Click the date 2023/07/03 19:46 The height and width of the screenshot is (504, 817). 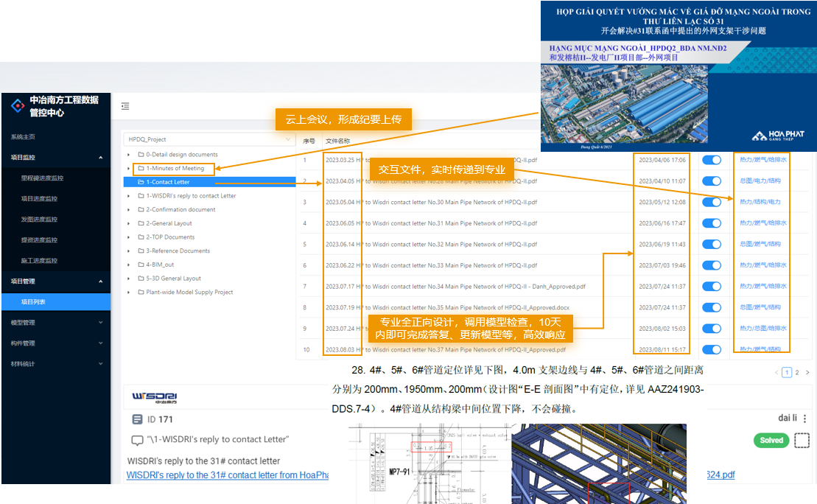click(x=662, y=265)
